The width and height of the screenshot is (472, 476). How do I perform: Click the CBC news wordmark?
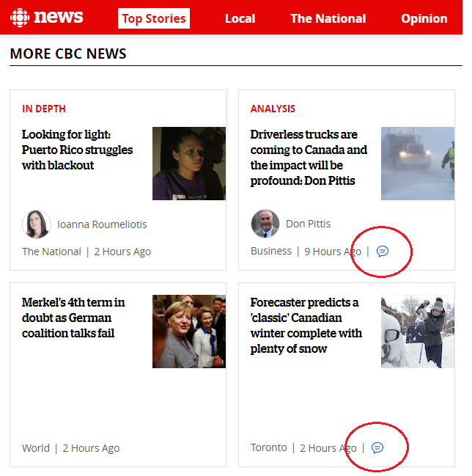click(58, 17)
